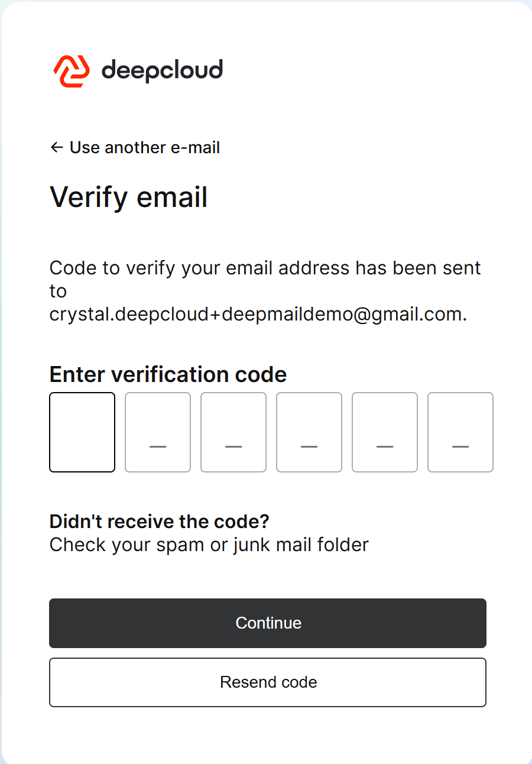532x764 pixels.
Task: Click the 'Check your spam or junk mail folder' hint
Action: coord(209,545)
